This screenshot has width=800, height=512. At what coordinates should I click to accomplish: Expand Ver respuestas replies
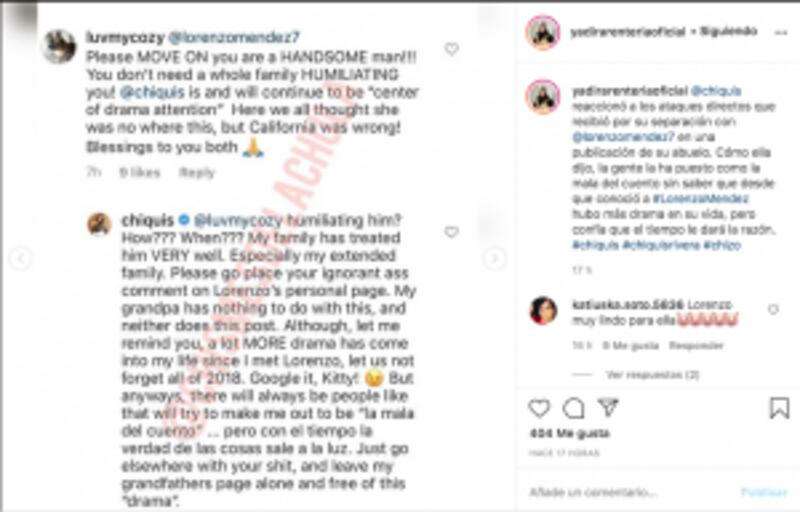coord(653,375)
